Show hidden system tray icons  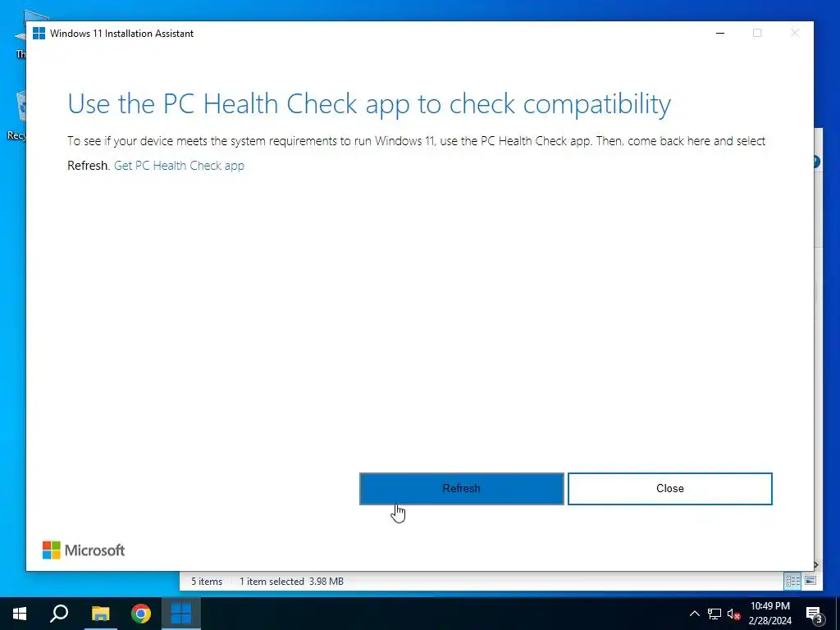click(694, 614)
